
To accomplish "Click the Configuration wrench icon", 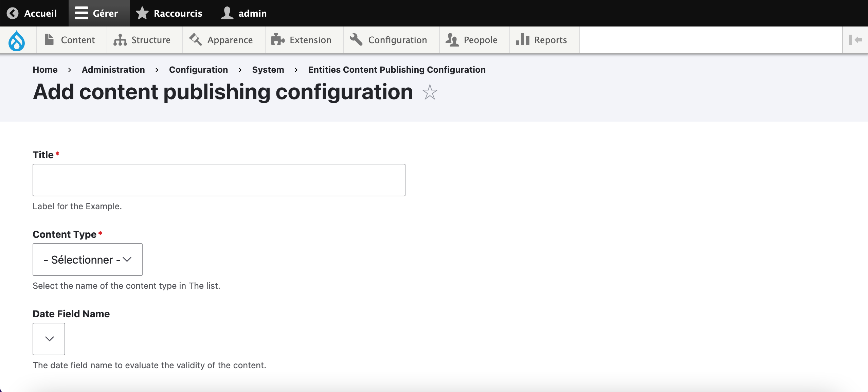I will click(x=356, y=39).
